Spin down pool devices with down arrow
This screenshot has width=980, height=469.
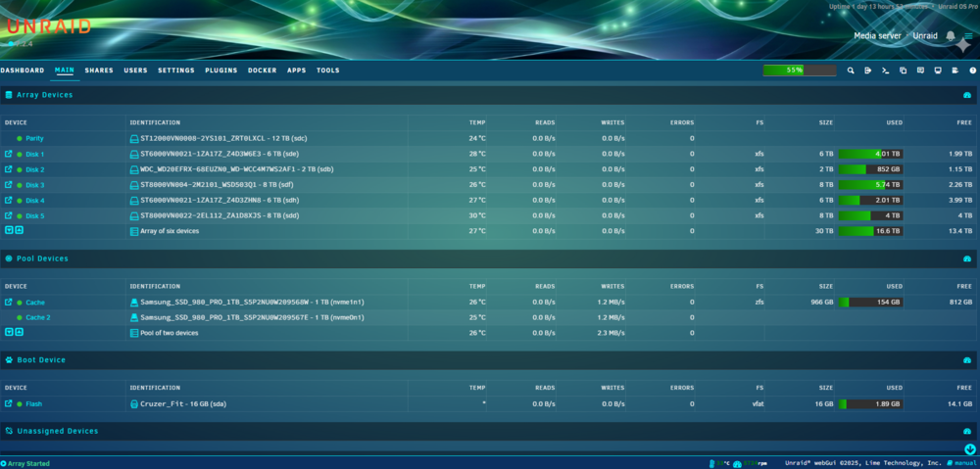pos(9,332)
